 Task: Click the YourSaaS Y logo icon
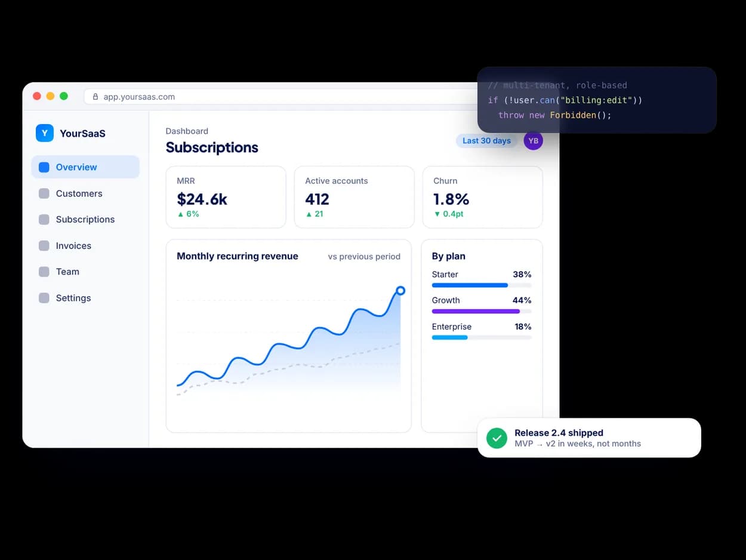pyautogui.click(x=45, y=133)
